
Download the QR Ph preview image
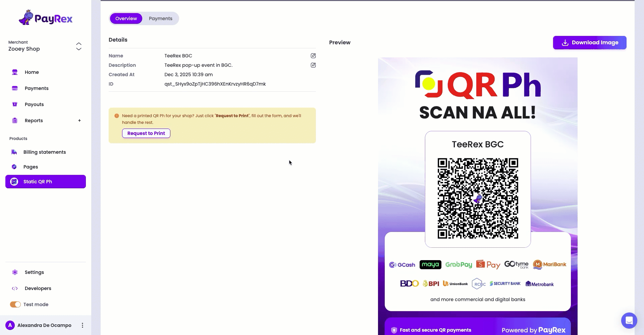pyautogui.click(x=589, y=43)
